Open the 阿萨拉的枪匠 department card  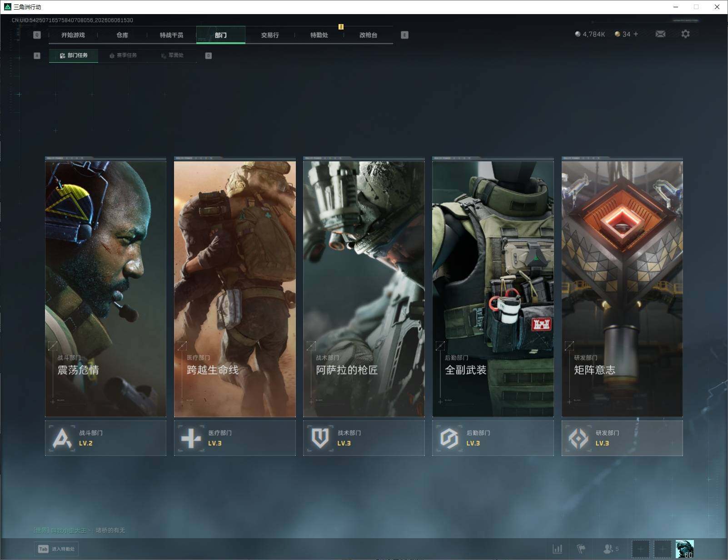364,287
